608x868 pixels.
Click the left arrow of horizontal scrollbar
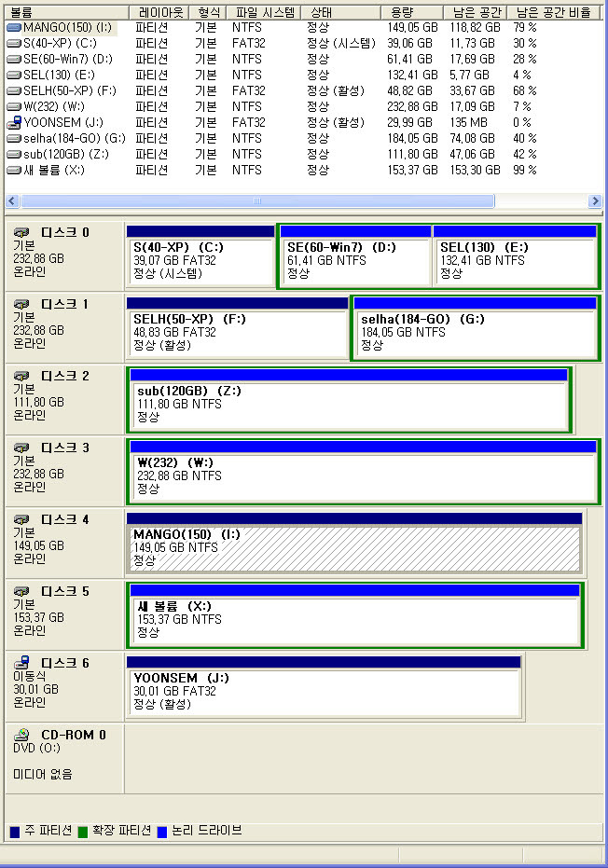(12, 201)
